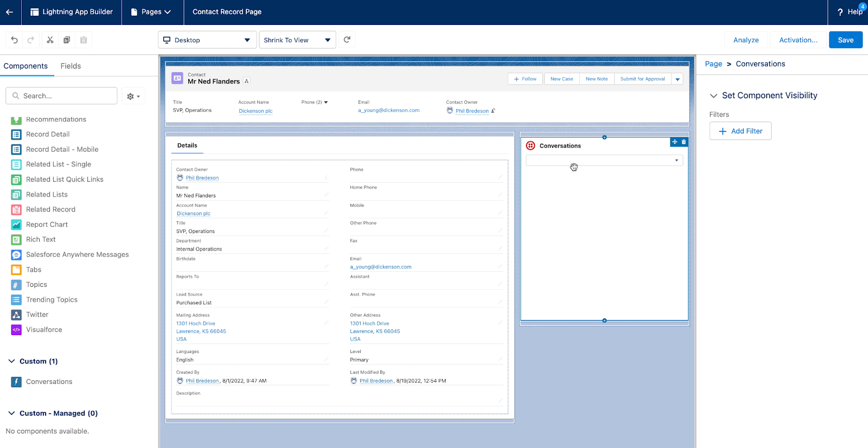Click bottom resize handle of Conversations component
868x448 pixels.
tap(604, 321)
